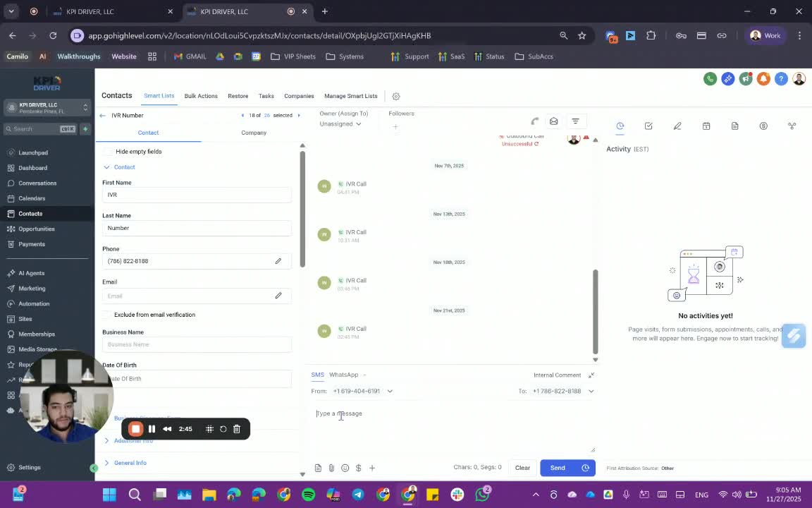The height and width of the screenshot is (508, 812).
Task: Click the Send button
Action: (558, 468)
